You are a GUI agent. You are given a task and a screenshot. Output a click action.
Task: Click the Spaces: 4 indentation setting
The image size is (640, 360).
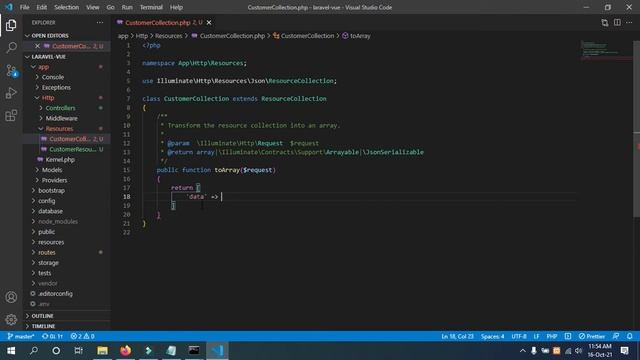coord(492,336)
